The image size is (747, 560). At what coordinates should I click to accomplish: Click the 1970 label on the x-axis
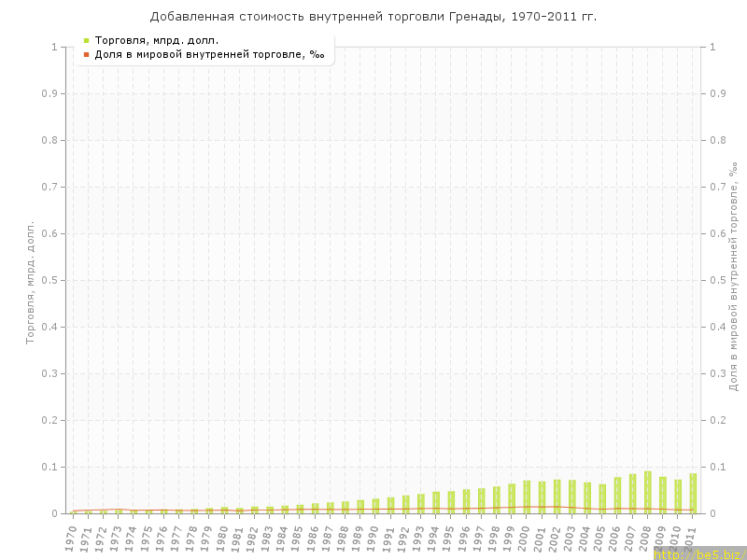point(71,539)
